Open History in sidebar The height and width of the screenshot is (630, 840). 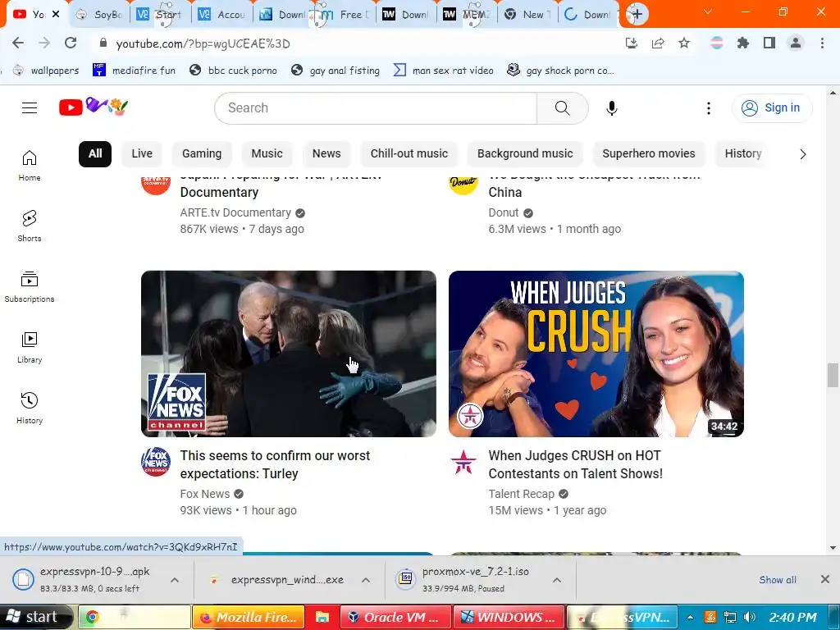(x=30, y=408)
